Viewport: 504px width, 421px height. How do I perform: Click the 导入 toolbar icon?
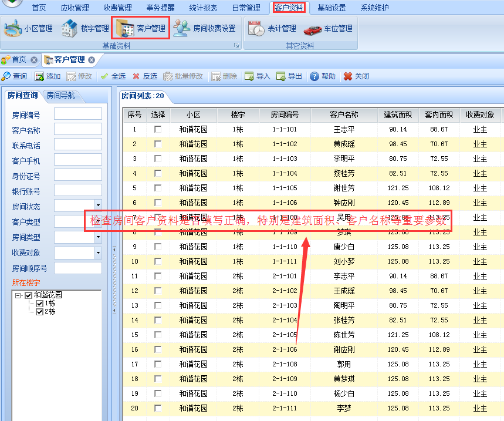pyautogui.click(x=249, y=76)
